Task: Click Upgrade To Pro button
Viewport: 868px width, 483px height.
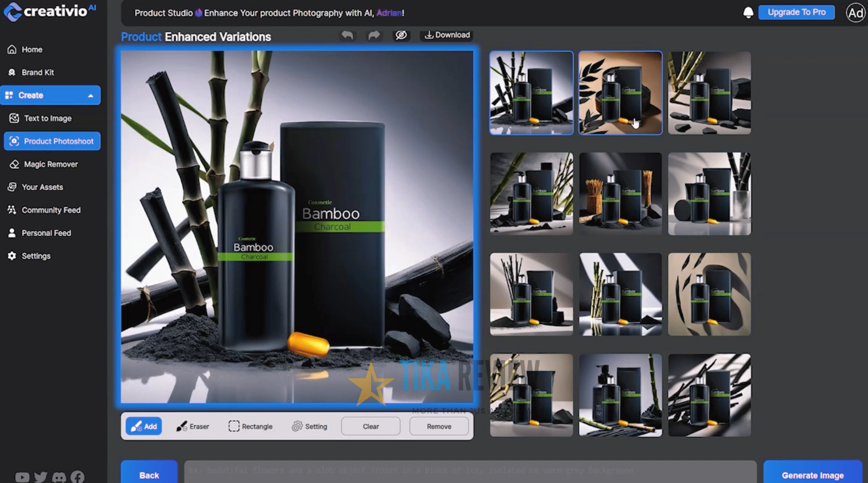Action: pos(796,12)
